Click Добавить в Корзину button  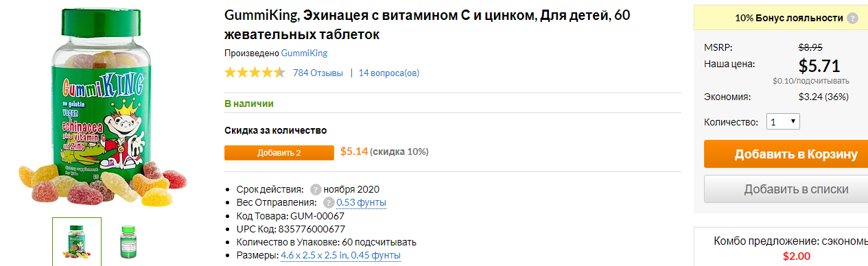(x=786, y=154)
